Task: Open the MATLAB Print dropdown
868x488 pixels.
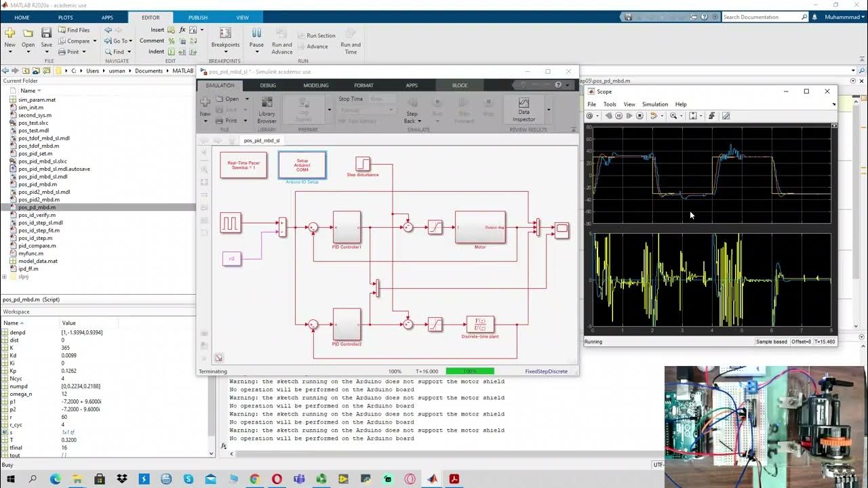Action: click(x=73, y=52)
